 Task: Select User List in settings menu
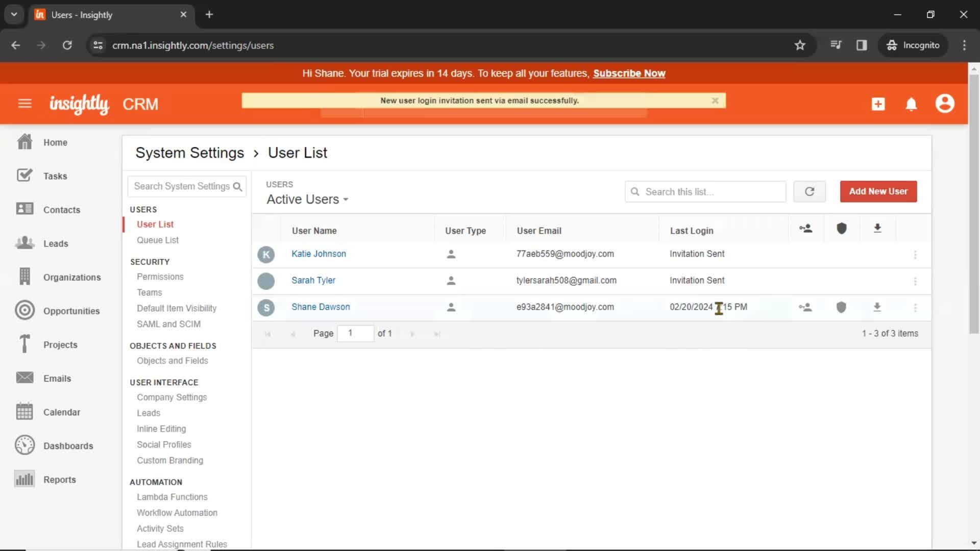click(155, 224)
